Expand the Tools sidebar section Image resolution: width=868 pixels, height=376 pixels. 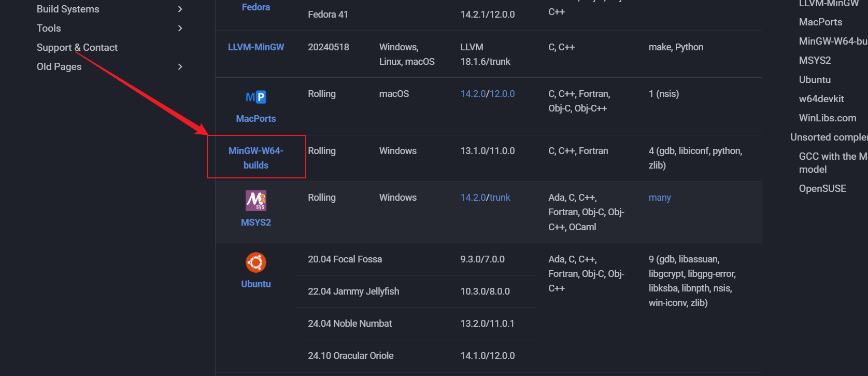tap(180, 29)
